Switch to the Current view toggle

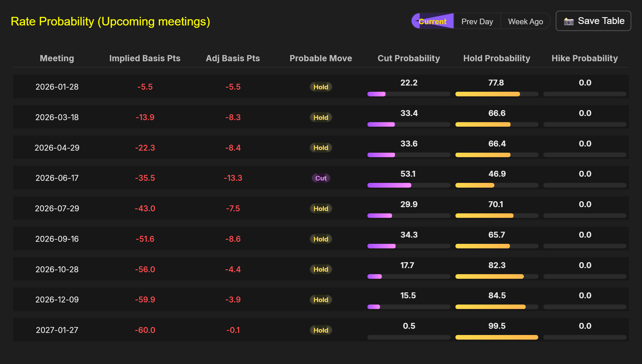pos(433,22)
